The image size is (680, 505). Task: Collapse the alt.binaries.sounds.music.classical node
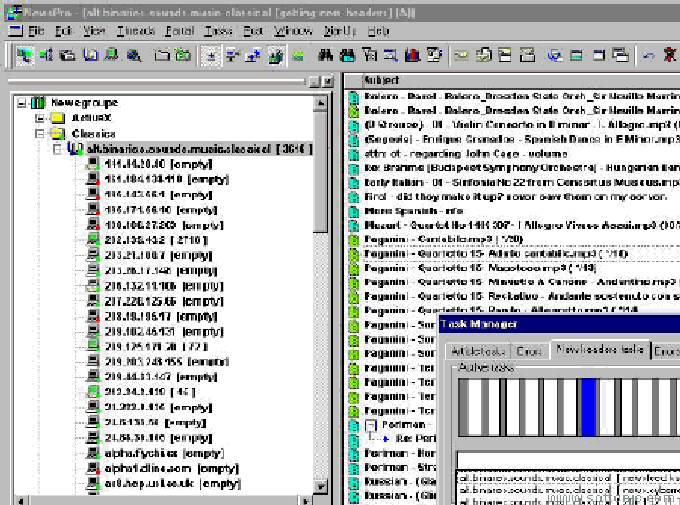click(x=57, y=149)
